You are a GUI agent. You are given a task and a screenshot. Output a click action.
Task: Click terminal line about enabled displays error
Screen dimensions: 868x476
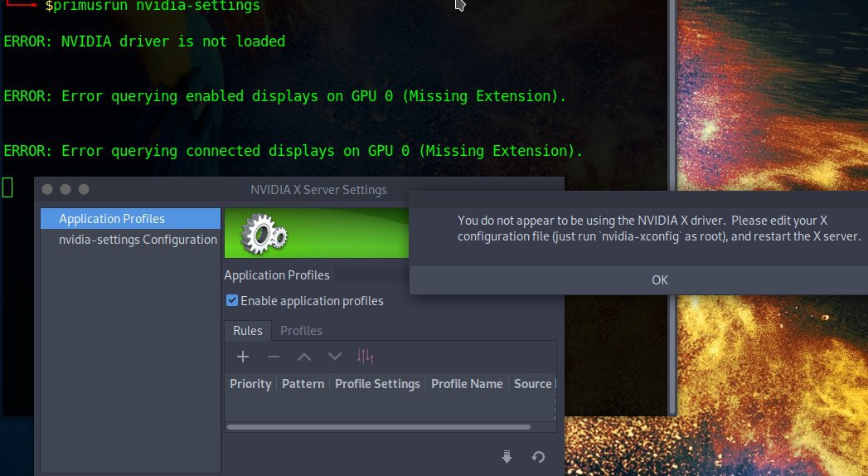(x=285, y=96)
